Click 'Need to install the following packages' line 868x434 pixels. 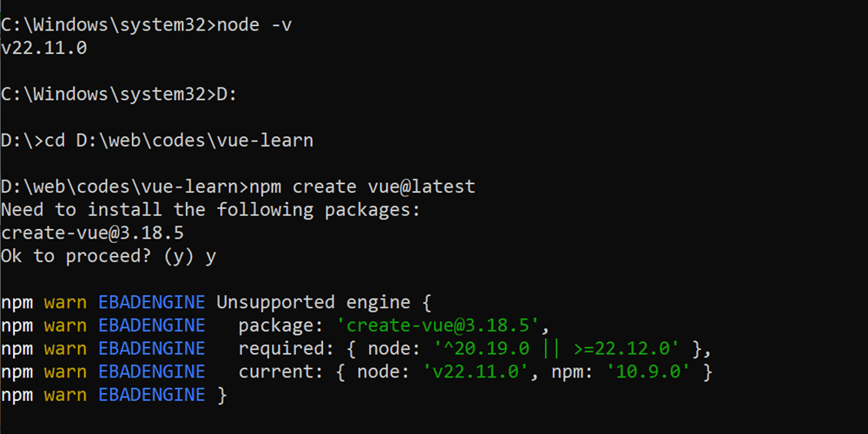(210, 210)
